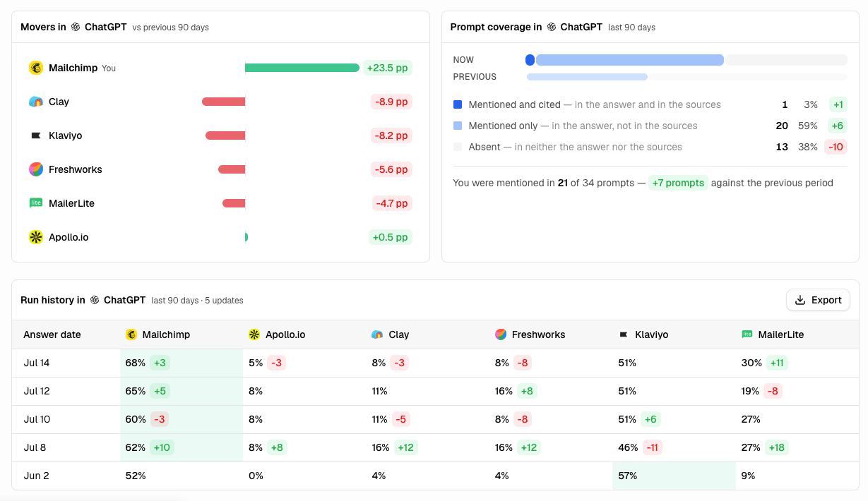Screen dimensions: 868x501
Task: Click ChatGPT logo in Run history header
Action: [95, 300]
